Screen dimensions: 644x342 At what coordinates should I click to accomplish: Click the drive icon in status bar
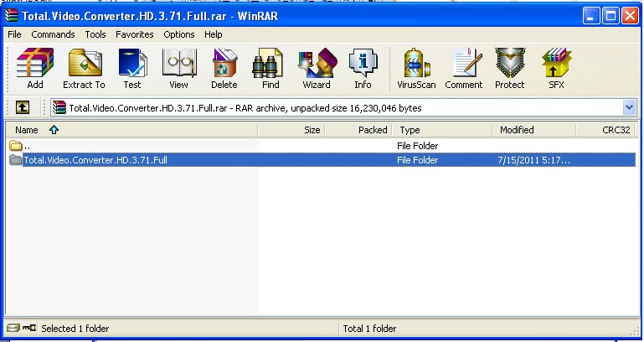pyautogui.click(x=13, y=328)
